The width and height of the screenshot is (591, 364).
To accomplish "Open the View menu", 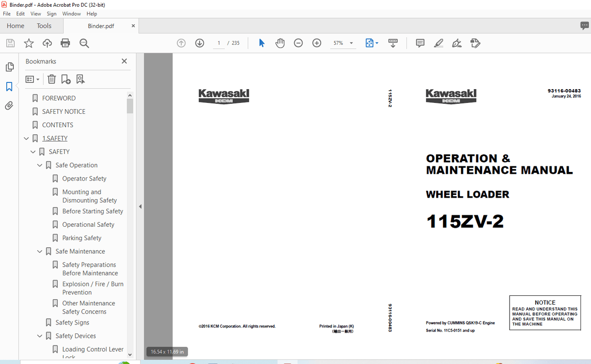I will pyautogui.click(x=35, y=13).
